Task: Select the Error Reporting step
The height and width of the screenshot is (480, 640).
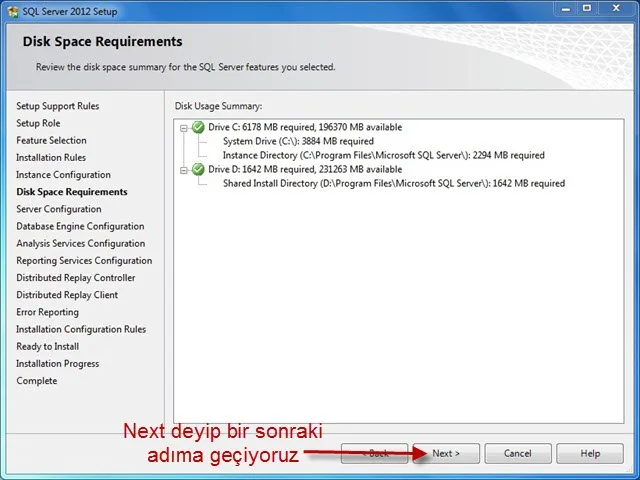Action: pyautogui.click(x=47, y=312)
